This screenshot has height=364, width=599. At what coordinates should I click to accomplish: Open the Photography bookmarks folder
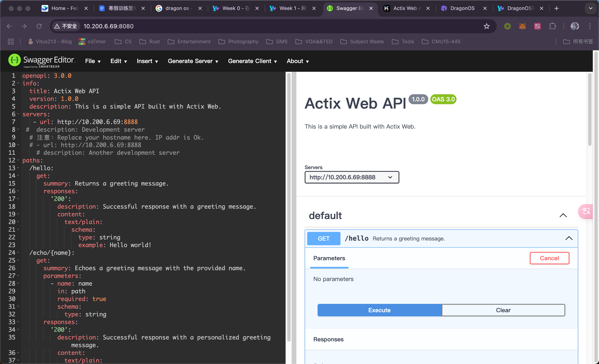(239, 42)
